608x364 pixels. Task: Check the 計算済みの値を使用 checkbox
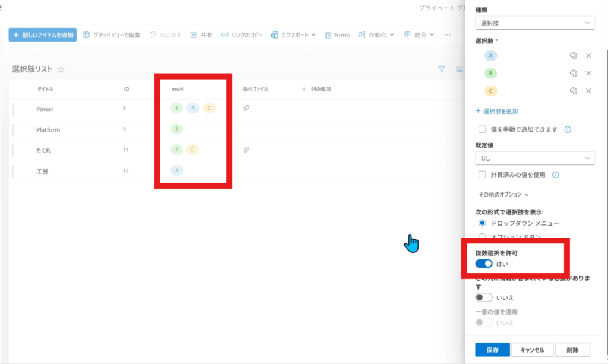pyautogui.click(x=483, y=175)
